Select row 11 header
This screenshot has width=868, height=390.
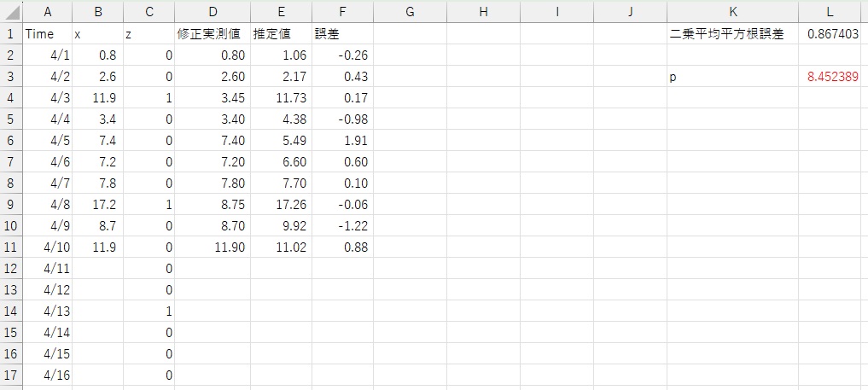pyautogui.click(x=10, y=247)
